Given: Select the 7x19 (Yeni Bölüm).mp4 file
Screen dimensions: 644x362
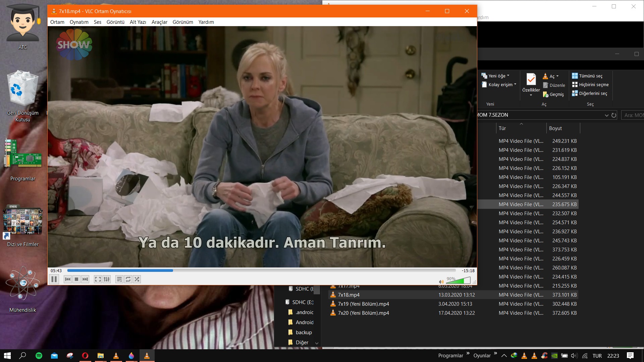Looking at the screenshot, I should pos(363,304).
